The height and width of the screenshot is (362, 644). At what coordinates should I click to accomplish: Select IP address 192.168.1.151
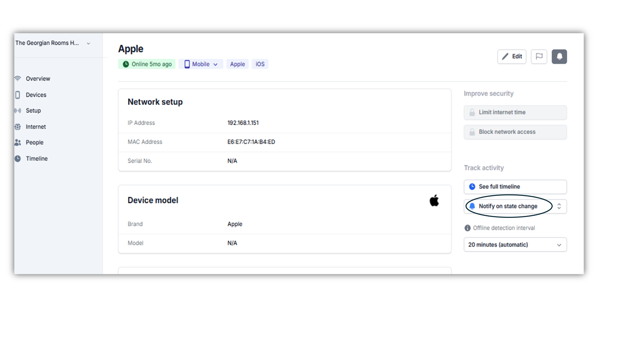[x=243, y=123]
